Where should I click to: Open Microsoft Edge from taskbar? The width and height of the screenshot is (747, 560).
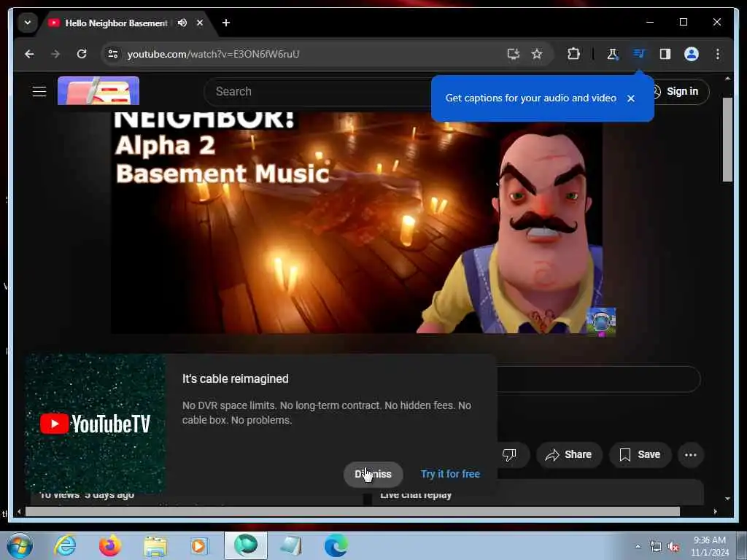tap(336, 545)
